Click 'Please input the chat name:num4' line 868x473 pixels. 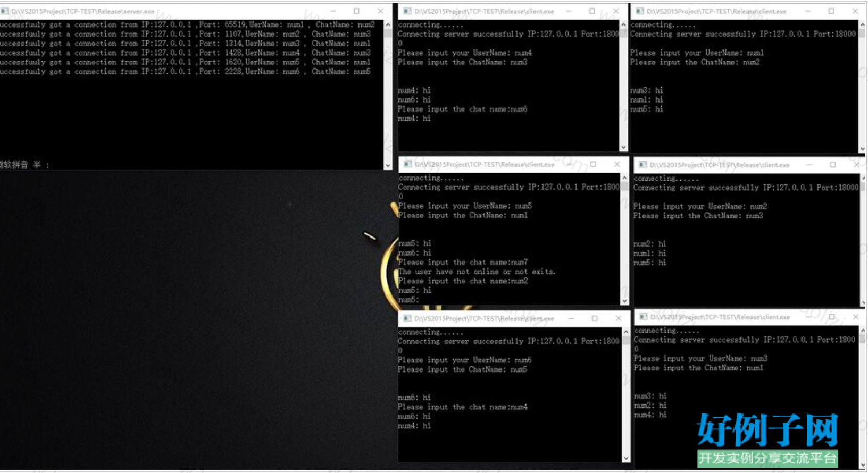tap(463, 407)
